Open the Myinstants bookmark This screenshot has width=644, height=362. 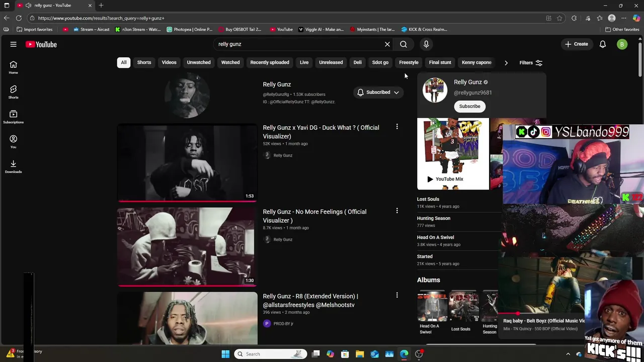[x=372, y=29]
